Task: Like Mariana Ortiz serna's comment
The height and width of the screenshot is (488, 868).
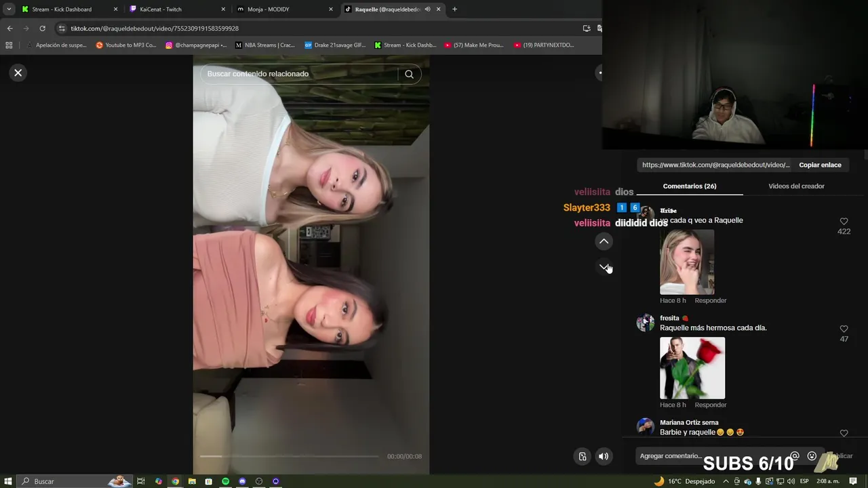Action: click(x=844, y=433)
